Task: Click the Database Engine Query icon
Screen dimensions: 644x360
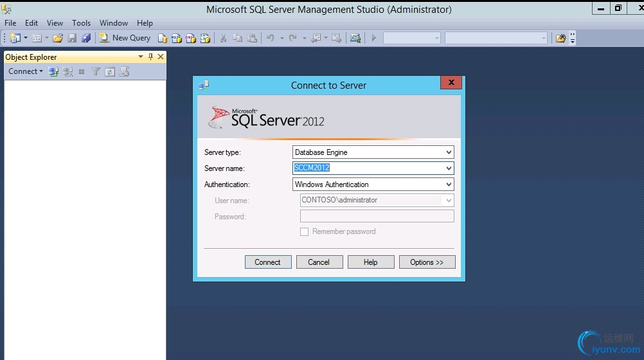Action: [x=163, y=38]
